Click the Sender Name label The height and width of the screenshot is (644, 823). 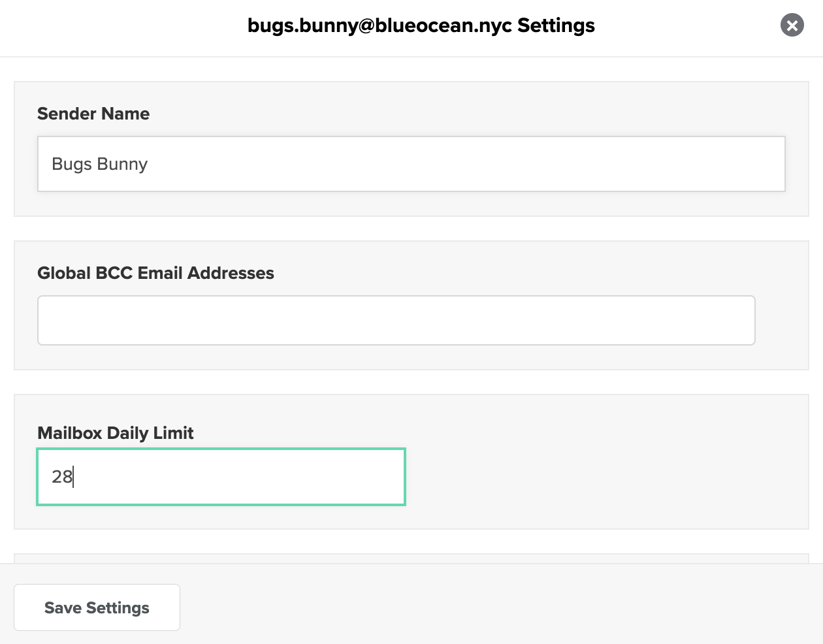[x=93, y=114]
